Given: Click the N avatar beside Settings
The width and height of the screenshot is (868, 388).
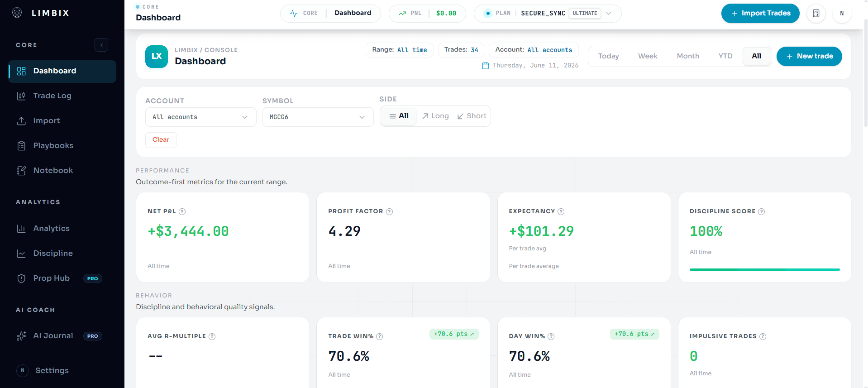Looking at the screenshot, I should coord(23,370).
